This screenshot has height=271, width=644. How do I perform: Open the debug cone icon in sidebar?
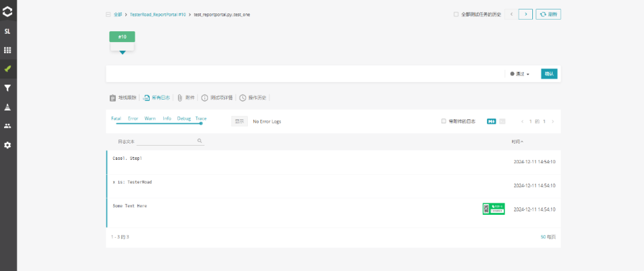click(x=7, y=107)
